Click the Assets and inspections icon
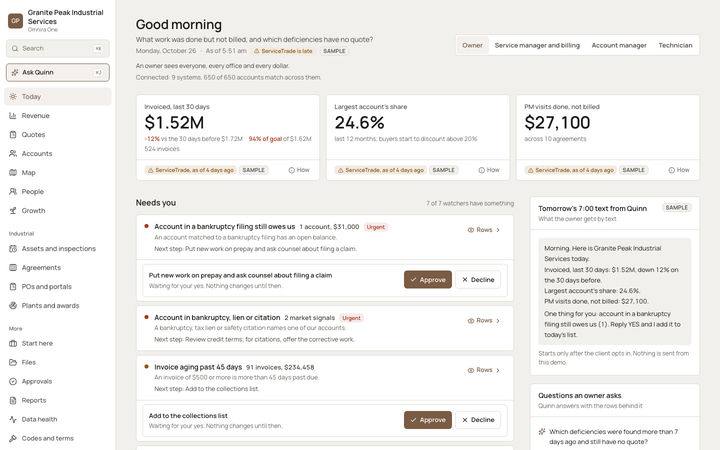Viewport: 720px width, 450px height. [13, 248]
